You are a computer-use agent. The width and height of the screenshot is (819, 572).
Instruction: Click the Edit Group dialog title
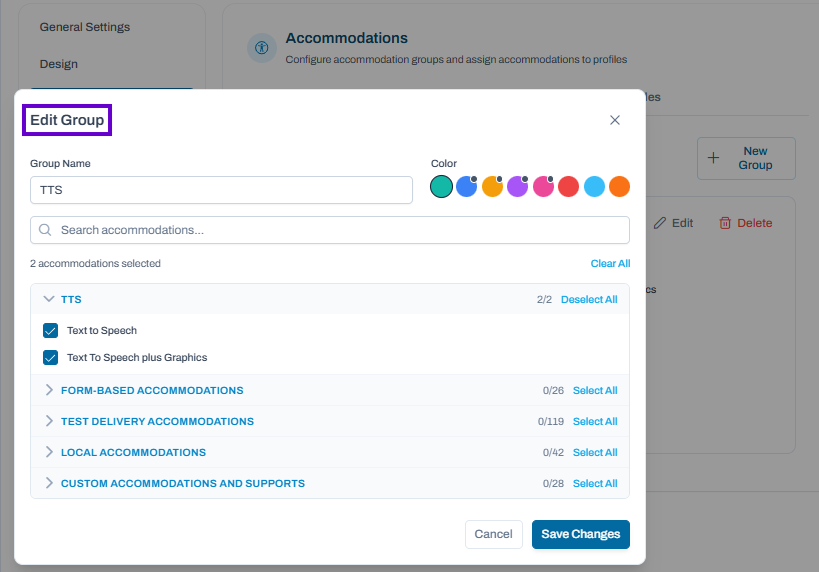[67, 120]
